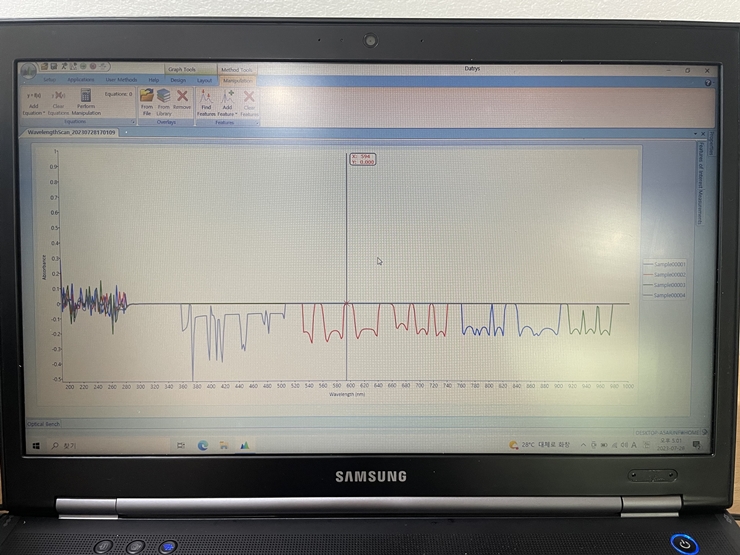This screenshot has height=555, width=740.
Task: Click the Add Feature icon
Action: tap(228, 98)
